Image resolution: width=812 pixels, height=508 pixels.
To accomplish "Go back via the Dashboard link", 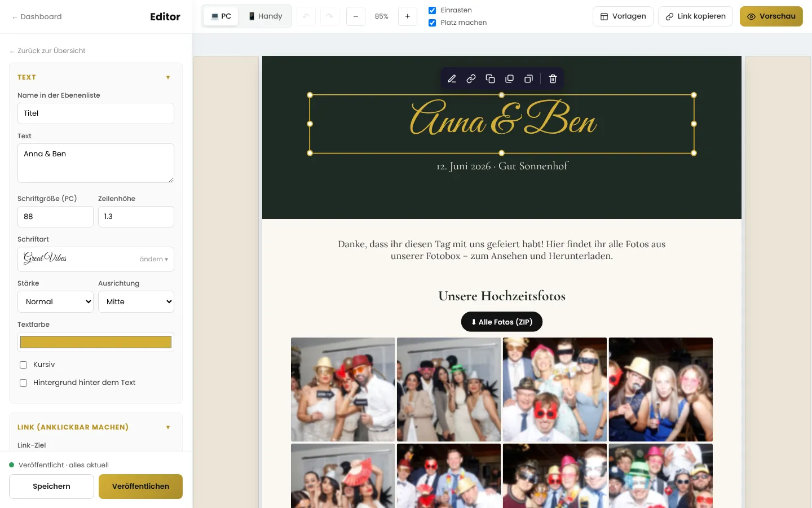I will pos(37,17).
